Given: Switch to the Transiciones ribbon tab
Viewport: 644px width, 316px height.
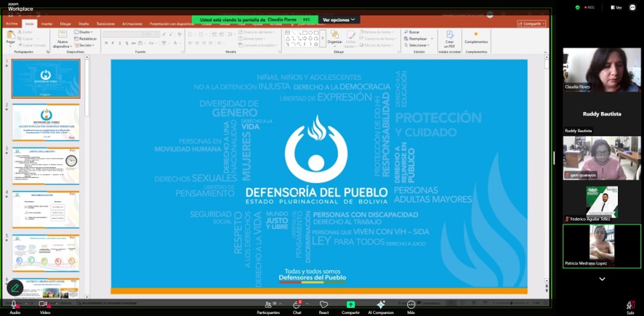Looking at the screenshot, I should (x=105, y=24).
